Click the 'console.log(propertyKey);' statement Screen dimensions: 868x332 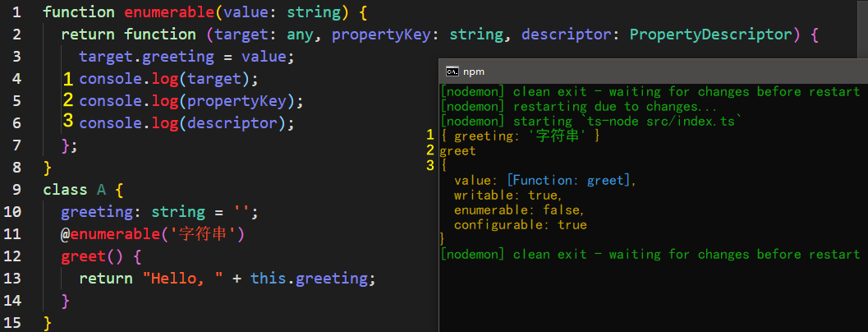coord(191,101)
